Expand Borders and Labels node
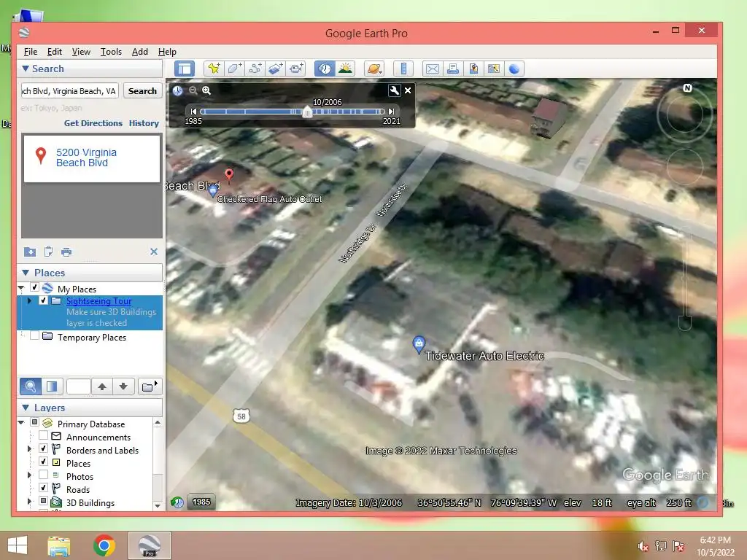The width and height of the screenshot is (747, 560). 29,448
